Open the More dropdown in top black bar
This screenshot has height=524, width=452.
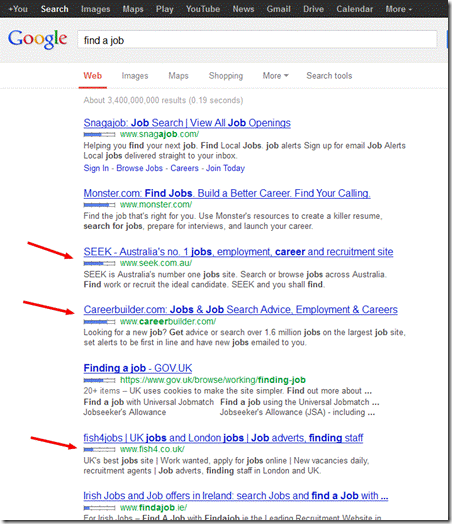[x=399, y=9]
